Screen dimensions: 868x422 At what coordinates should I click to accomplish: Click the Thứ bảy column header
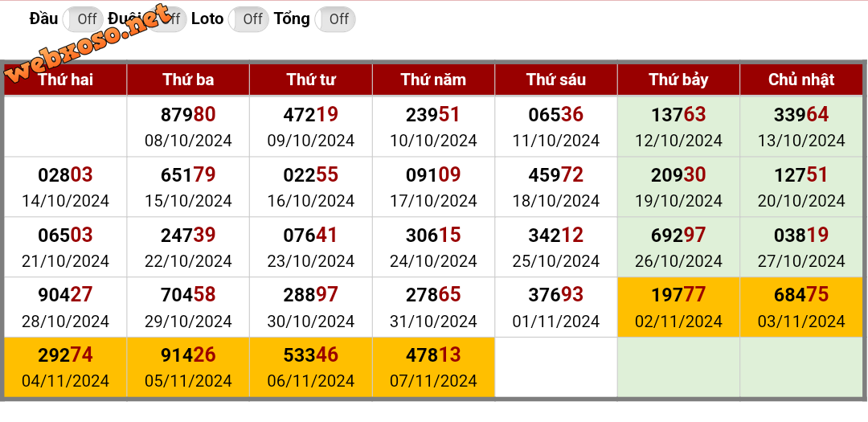pyautogui.click(x=678, y=80)
